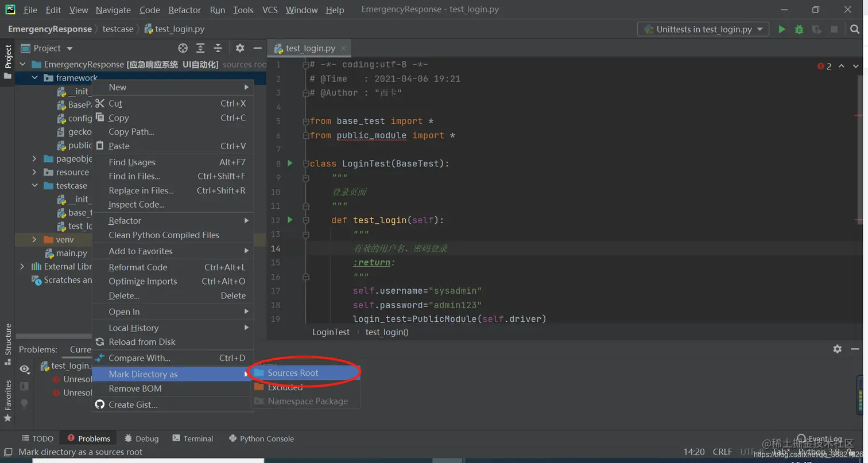Click run gutter arrow beside class LoginTest
This screenshot has width=868, height=463.
coord(290,164)
